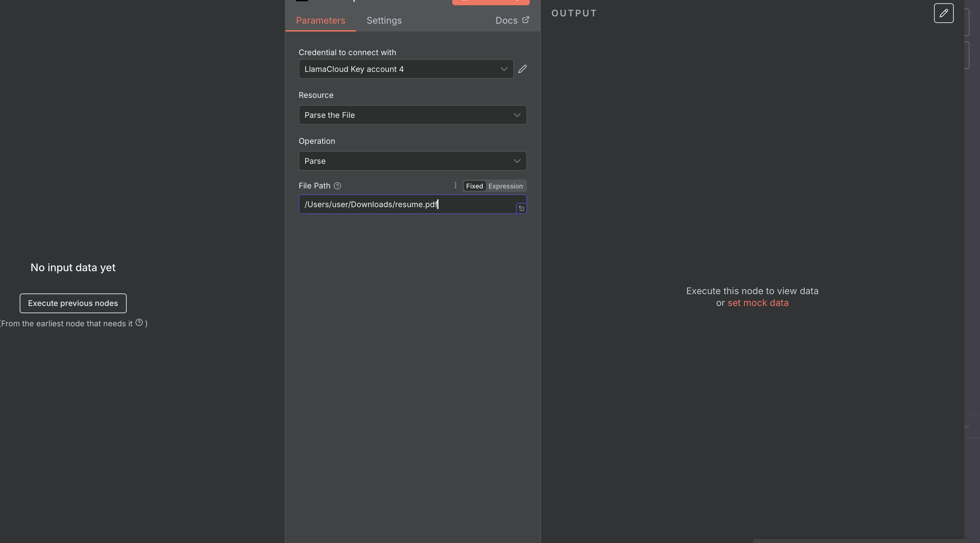Expand the Operation dropdown showing 'Parse'

413,161
